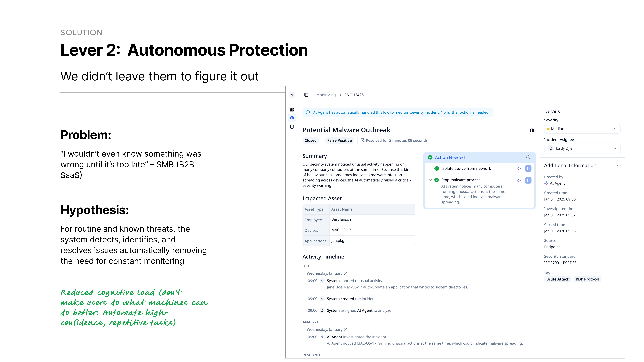Click the AI sparkle icon beside Stop malware process
The width and height of the screenshot is (644, 362).
(x=519, y=180)
